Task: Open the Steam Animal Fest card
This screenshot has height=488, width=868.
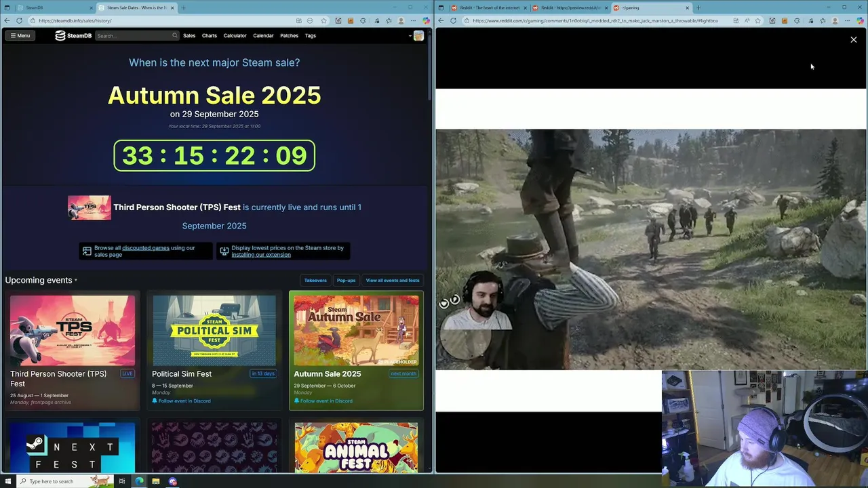Action: 356,447
